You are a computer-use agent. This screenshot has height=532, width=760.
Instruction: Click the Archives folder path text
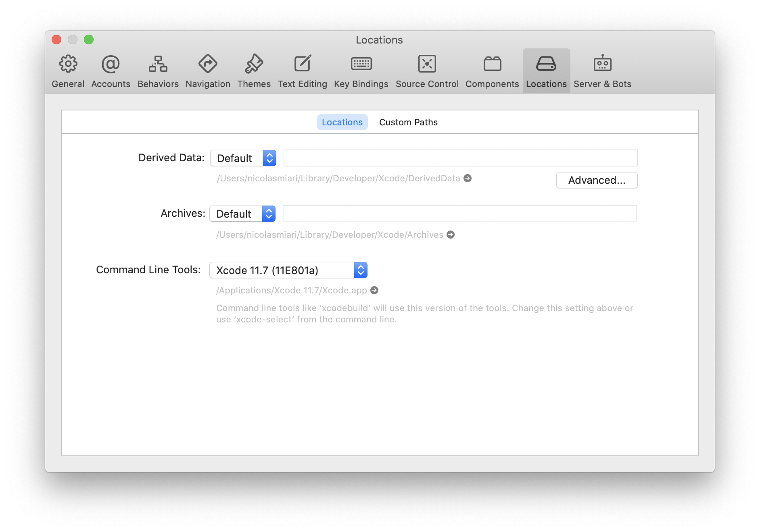330,235
